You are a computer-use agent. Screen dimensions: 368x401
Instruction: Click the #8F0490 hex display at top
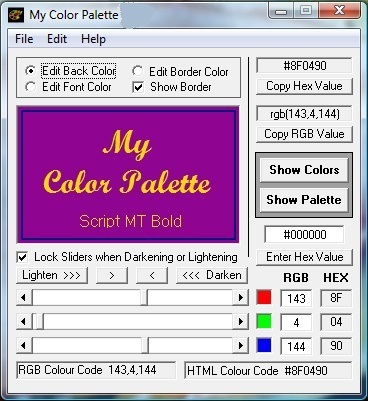pyautogui.click(x=304, y=65)
